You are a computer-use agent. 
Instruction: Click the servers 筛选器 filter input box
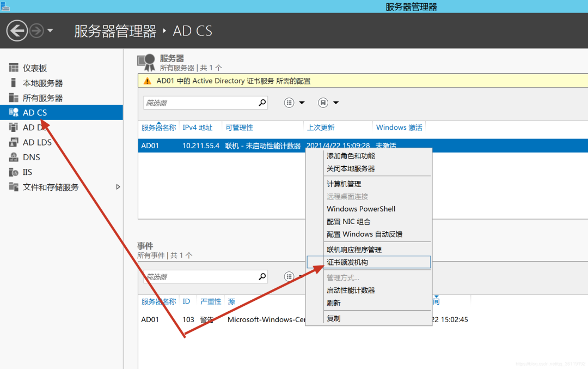coord(199,102)
